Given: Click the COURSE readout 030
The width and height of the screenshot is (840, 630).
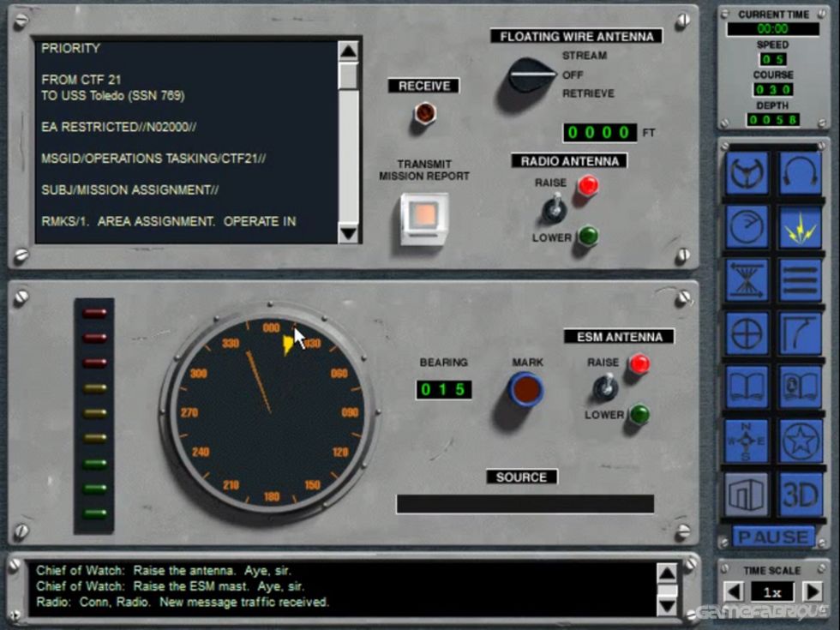Looking at the screenshot, I should 772,89.
